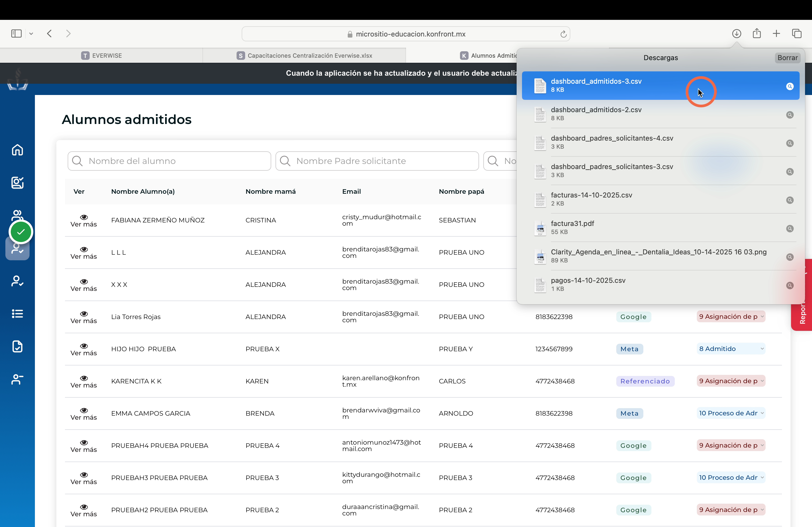Viewport: 812px width, 527px height.
Task: Show the tab overview icon
Action: pyautogui.click(x=797, y=33)
